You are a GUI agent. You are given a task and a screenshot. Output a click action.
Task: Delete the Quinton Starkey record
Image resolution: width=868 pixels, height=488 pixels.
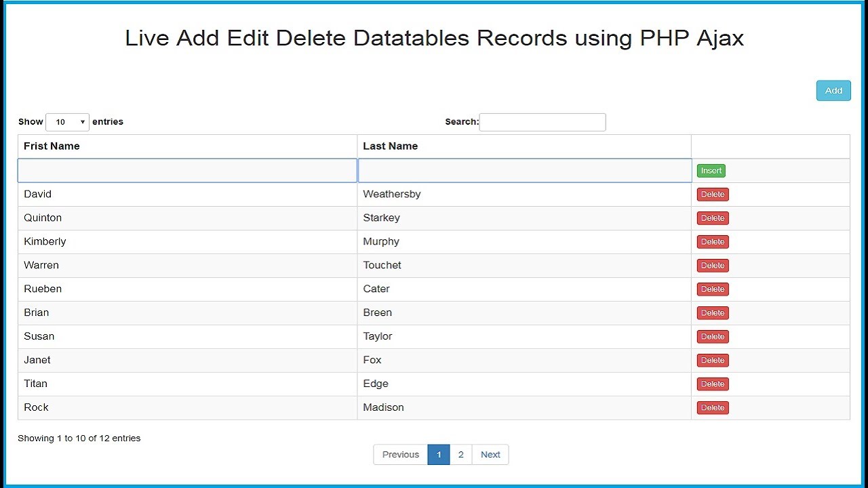tap(713, 218)
